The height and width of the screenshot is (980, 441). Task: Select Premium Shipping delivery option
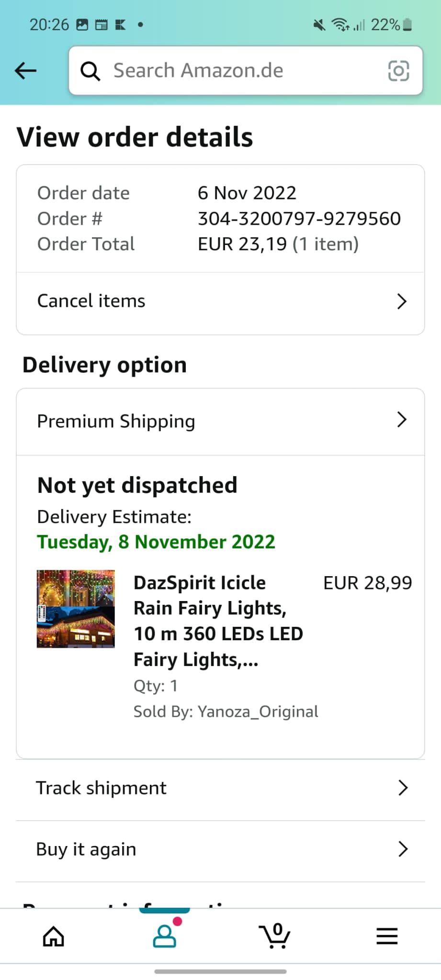(x=116, y=421)
